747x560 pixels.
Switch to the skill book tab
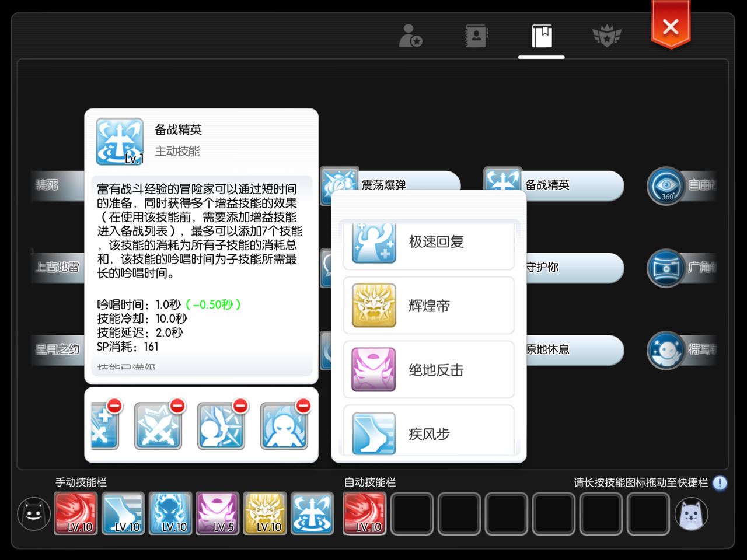[x=542, y=36]
